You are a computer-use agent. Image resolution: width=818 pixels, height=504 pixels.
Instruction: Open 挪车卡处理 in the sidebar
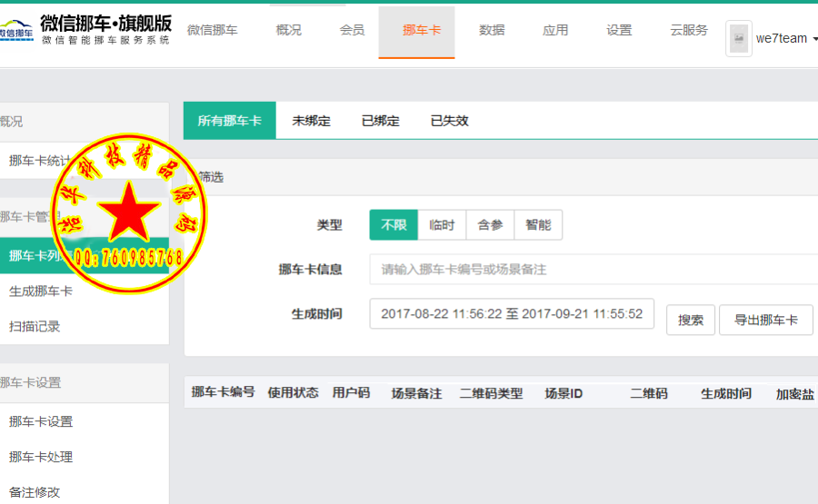point(41,457)
